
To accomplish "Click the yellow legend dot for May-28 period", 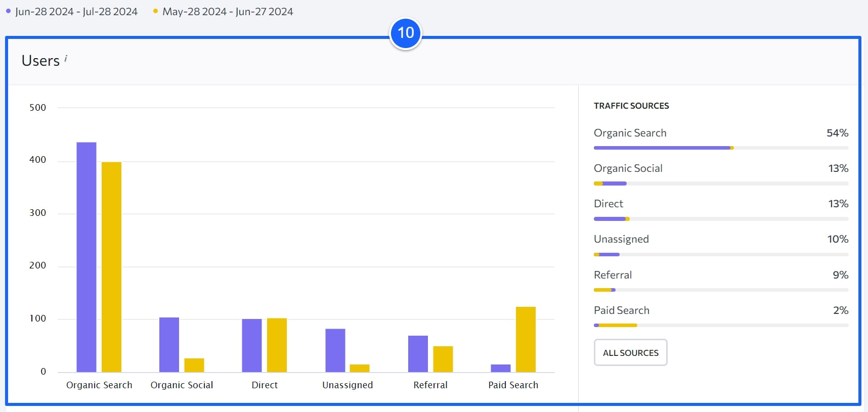I will point(155,11).
